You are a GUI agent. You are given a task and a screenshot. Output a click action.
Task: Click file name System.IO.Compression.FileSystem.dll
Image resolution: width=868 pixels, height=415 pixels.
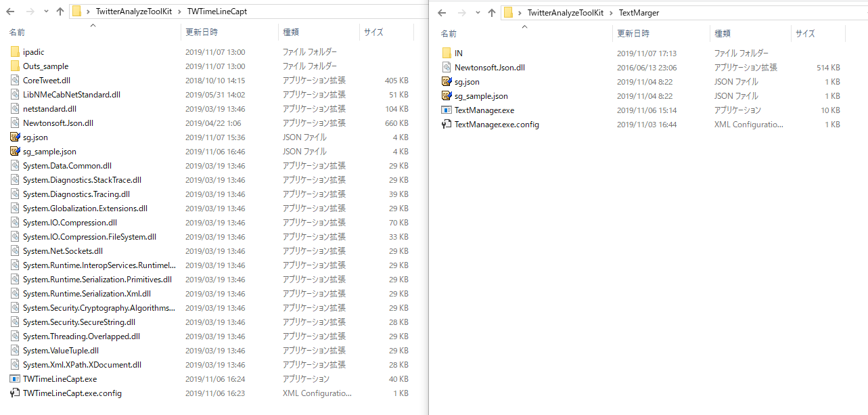tap(89, 237)
